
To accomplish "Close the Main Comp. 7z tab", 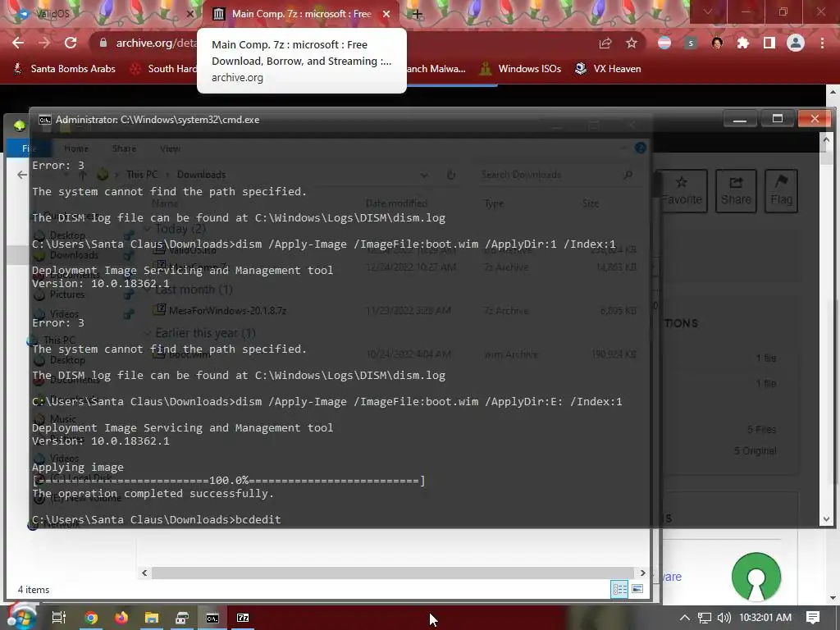I will [x=386, y=14].
